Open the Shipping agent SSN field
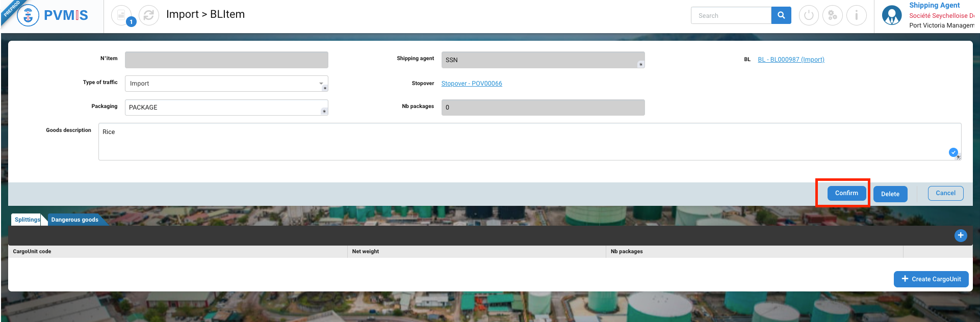The height and width of the screenshot is (322, 980). pyautogui.click(x=543, y=60)
